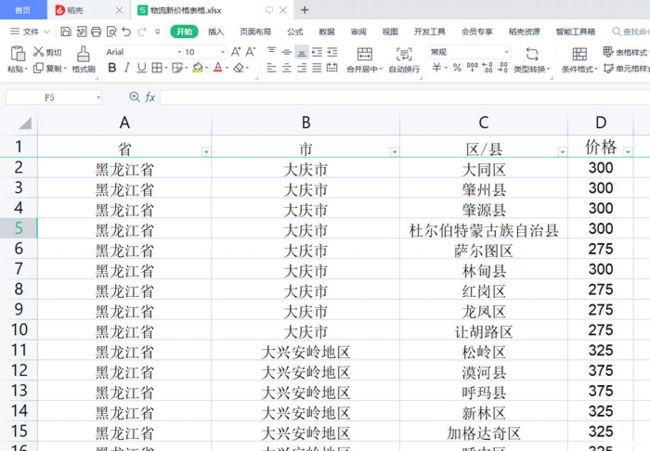Viewport: 650px width, 451px height.
Task: Switch to the 首页 home tab
Action: click(23, 10)
